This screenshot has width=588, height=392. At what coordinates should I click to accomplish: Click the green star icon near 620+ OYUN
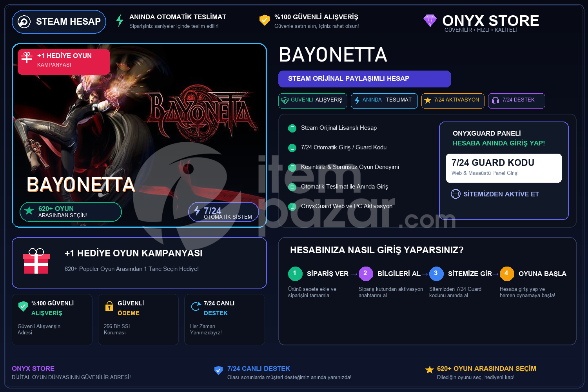[29, 211]
